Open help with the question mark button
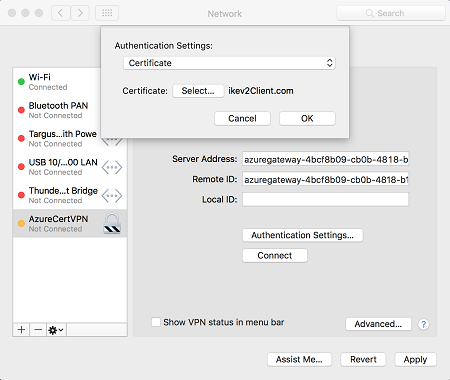 point(423,324)
